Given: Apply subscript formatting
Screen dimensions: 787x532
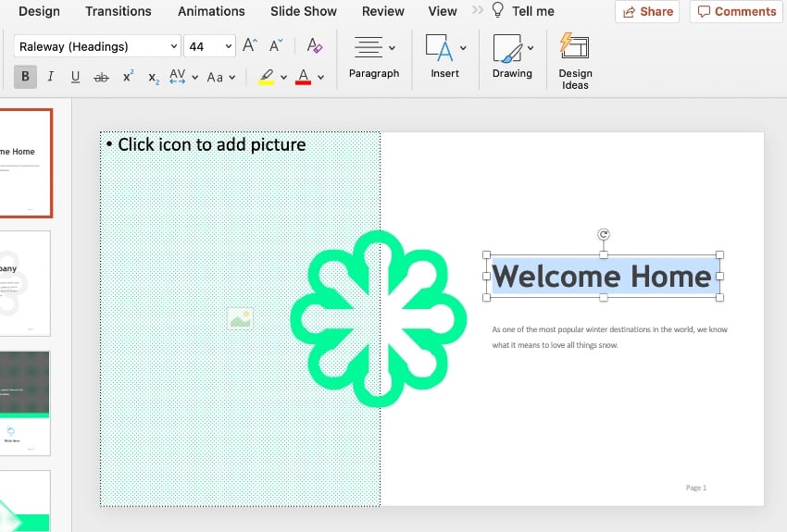Looking at the screenshot, I should [154, 77].
